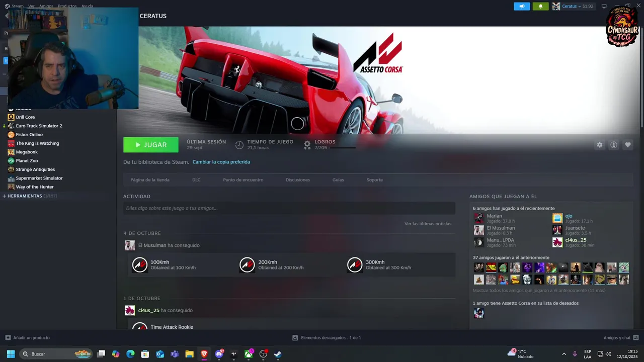
Task: Switch to Big Picture mode icon
Action: (x=604, y=6)
